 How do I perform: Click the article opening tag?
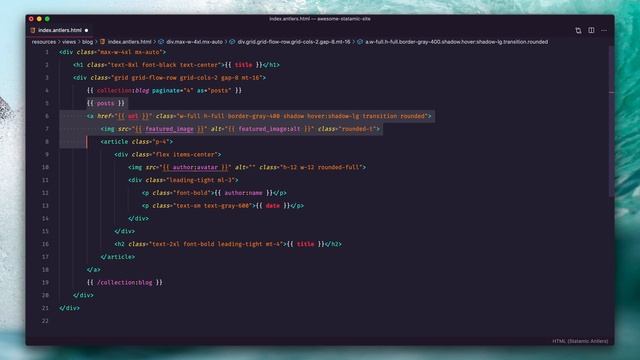pyautogui.click(x=137, y=142)
